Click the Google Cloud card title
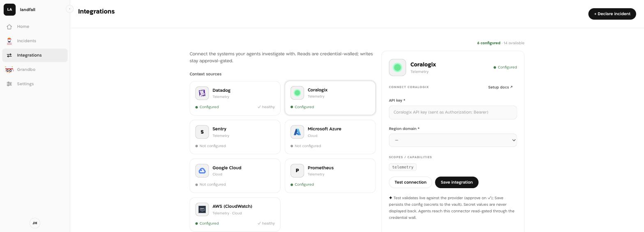The height and width of the screenshot is (232, 644). (x=227, y=168)
